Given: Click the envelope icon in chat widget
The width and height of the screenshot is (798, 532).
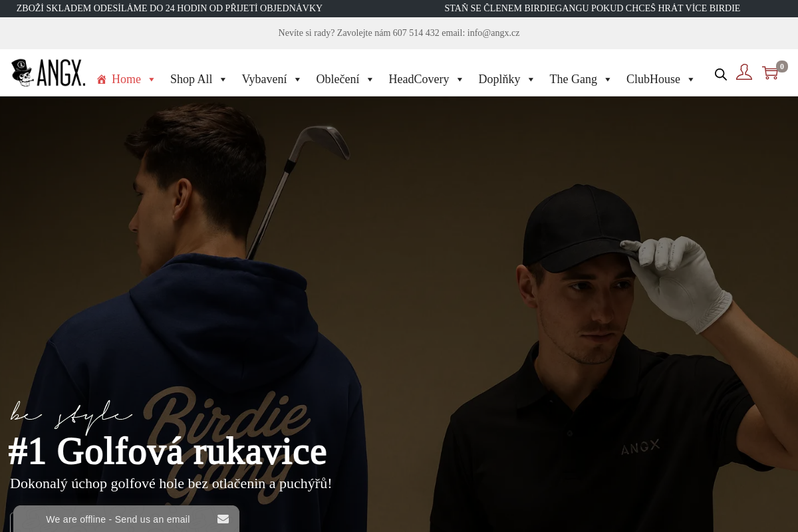Looking at the screenshot, I should coord(223,519).
